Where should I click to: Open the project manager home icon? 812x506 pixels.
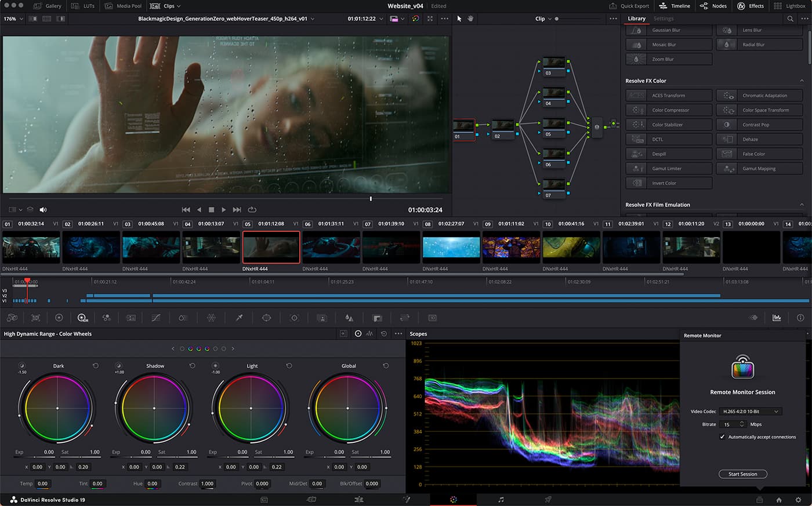coord(779,500)
